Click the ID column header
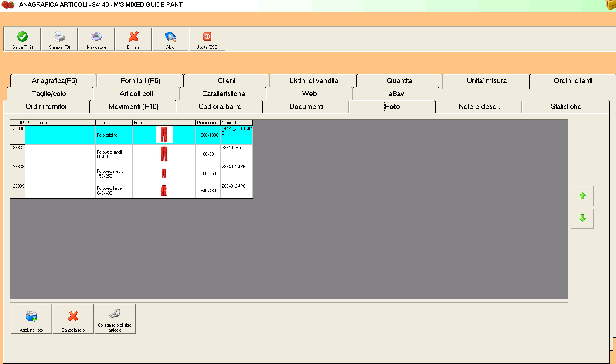 click(x=18, y=122)
